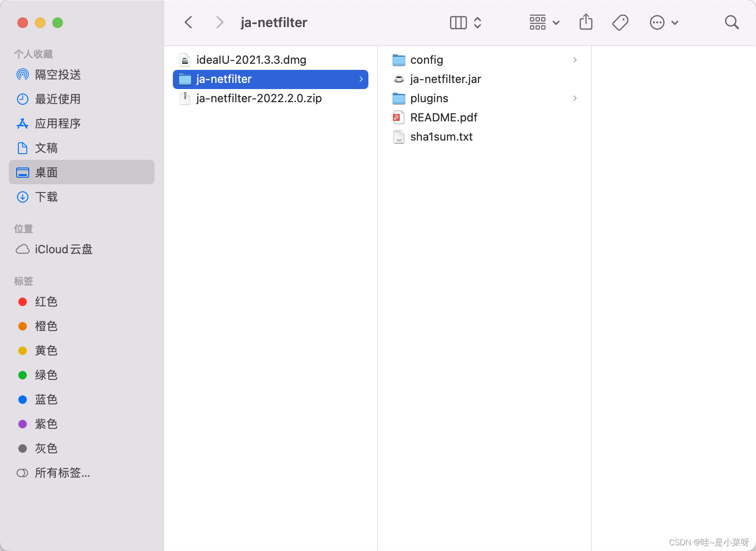The height and width of the screenshot is (551, 756).
Task: Click the ja-netfilter window title
Action: click(274, 23)
